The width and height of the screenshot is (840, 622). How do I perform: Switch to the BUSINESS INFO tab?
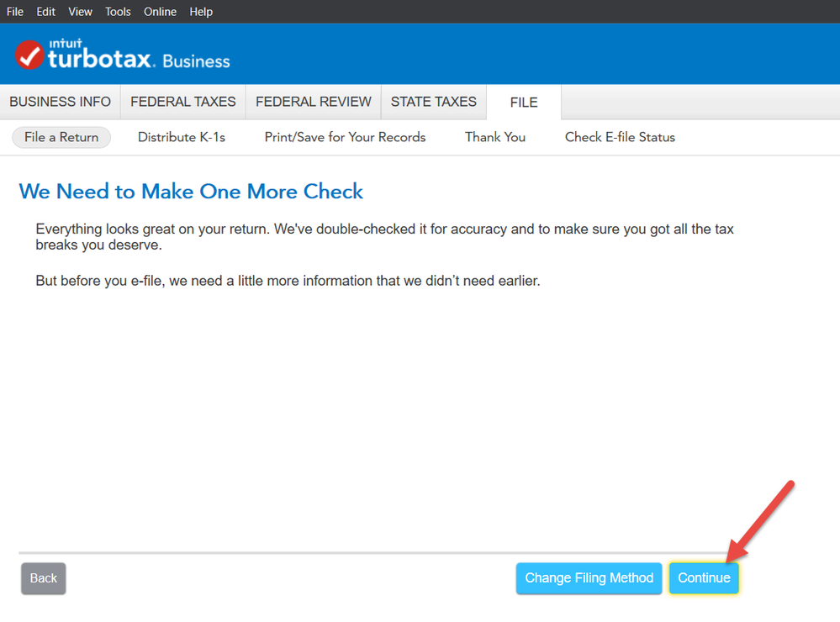click(x=61, y=102)
